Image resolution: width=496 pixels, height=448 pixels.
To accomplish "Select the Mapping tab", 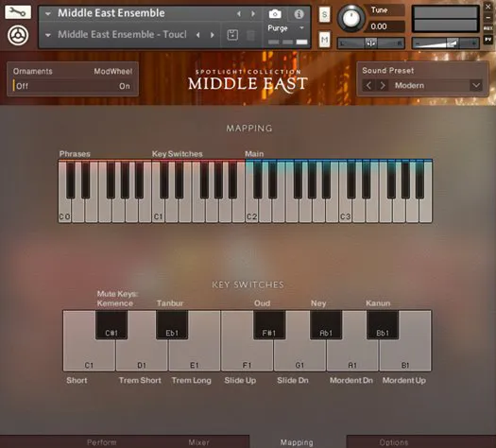I will [297, 442].
